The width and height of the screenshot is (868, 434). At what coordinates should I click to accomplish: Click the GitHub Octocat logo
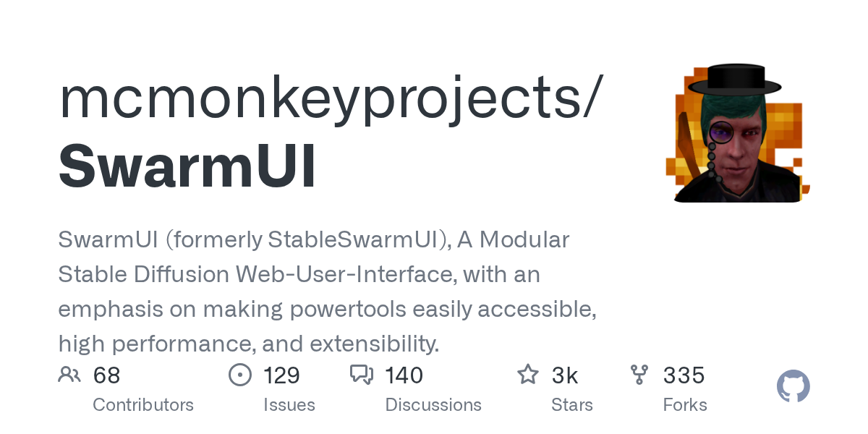click(793, 386)
